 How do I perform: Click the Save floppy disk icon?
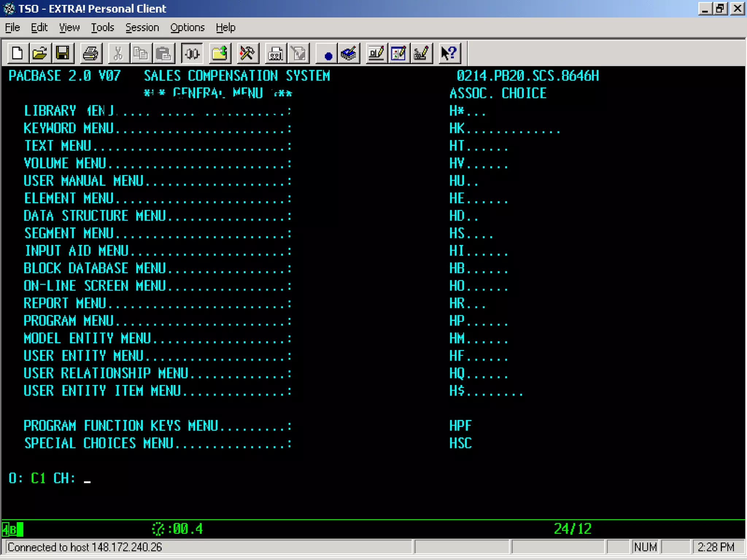[62, 54]
